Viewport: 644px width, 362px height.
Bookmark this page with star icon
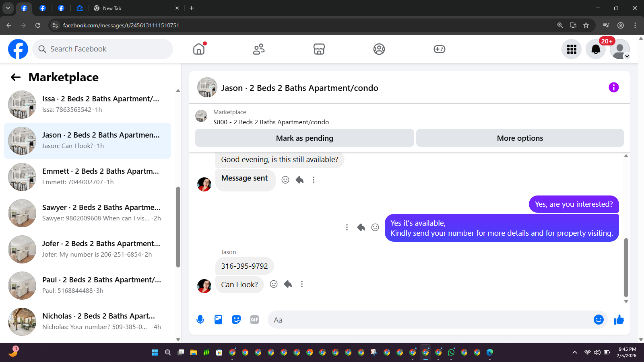point(586,25)
